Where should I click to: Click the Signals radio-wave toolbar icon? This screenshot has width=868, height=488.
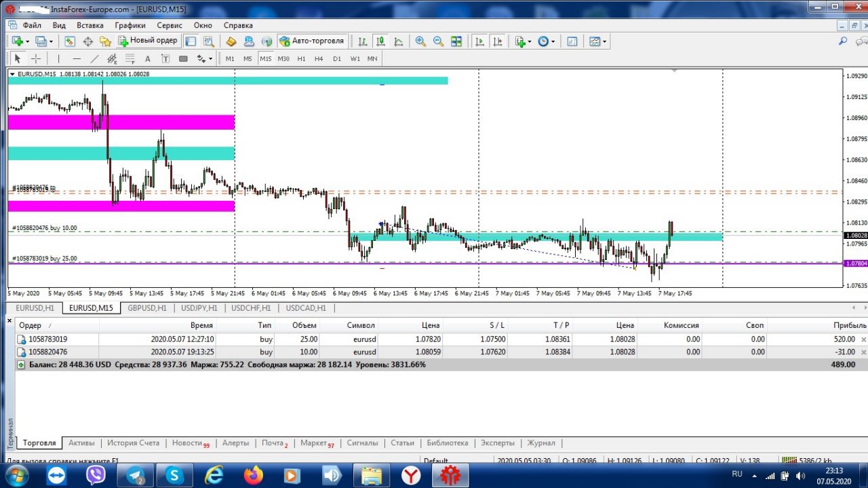(267, 41)
